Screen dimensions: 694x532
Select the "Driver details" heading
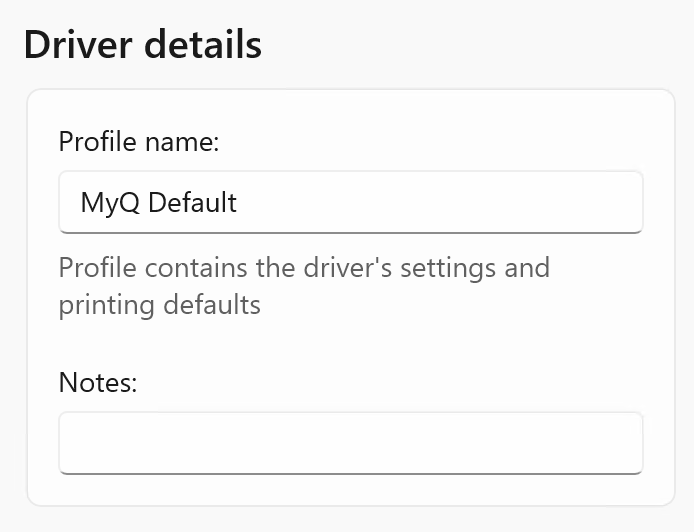(142, 46)
